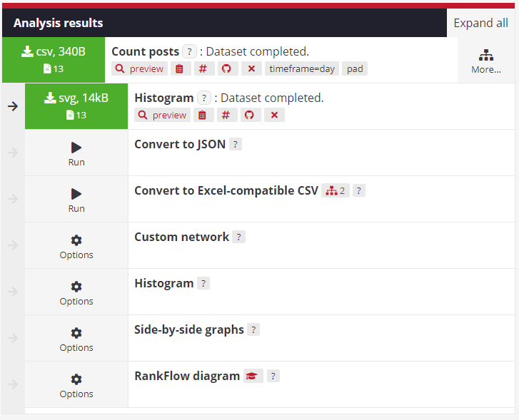Open the More... analyses menu

486,61
